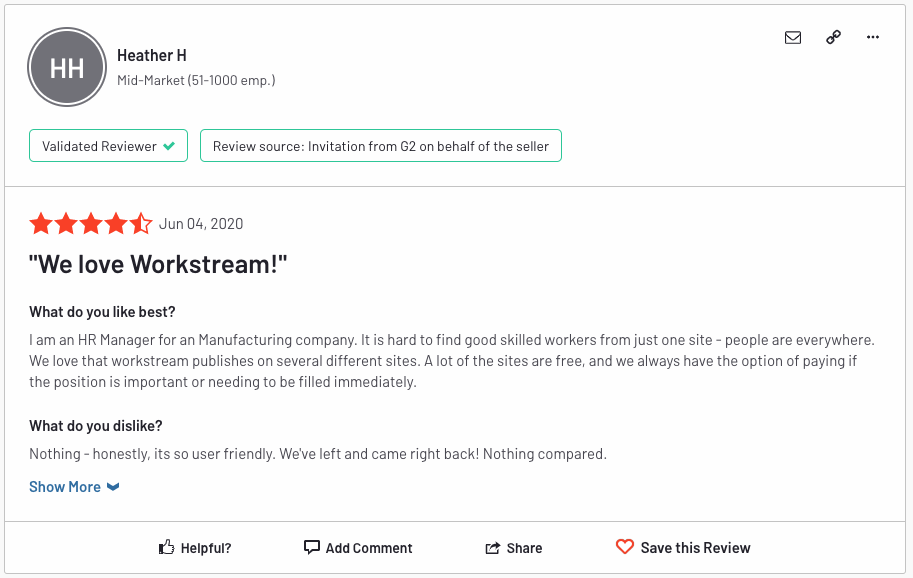
Task: Click the Add Comment label
Action: coord(369,548)
